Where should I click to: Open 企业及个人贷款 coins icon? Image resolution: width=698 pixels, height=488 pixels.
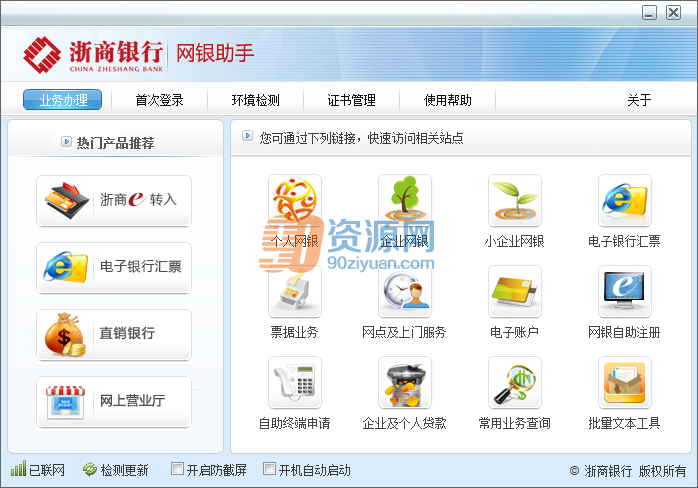405,382
